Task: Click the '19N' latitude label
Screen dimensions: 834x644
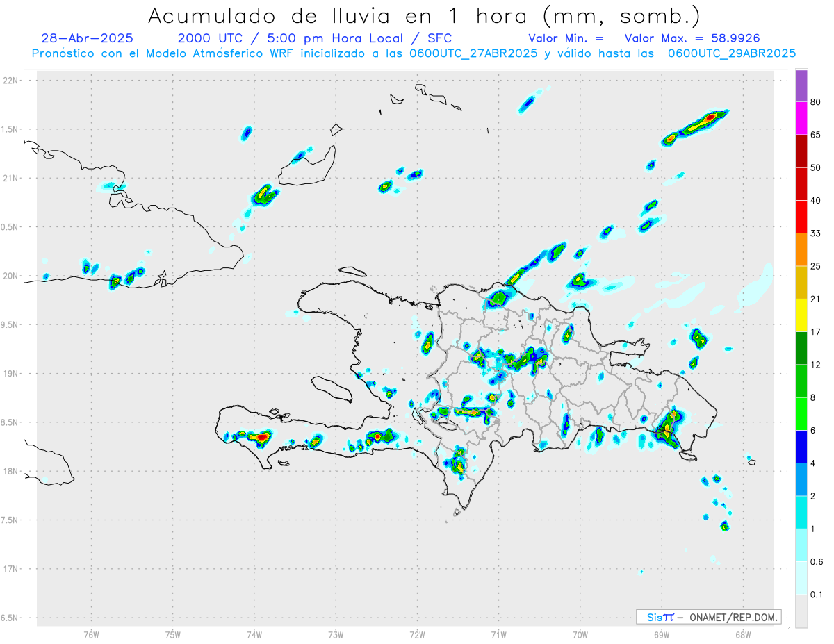Action: 11,373
